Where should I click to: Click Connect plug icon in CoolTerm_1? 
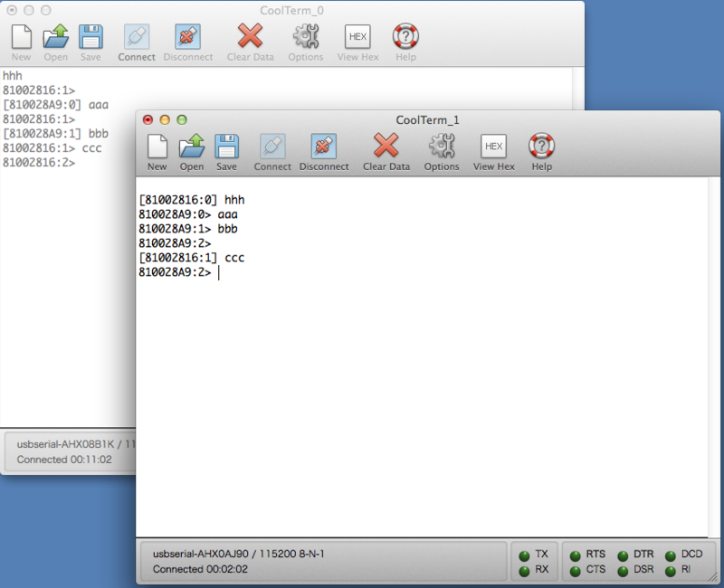pos(272,147)
